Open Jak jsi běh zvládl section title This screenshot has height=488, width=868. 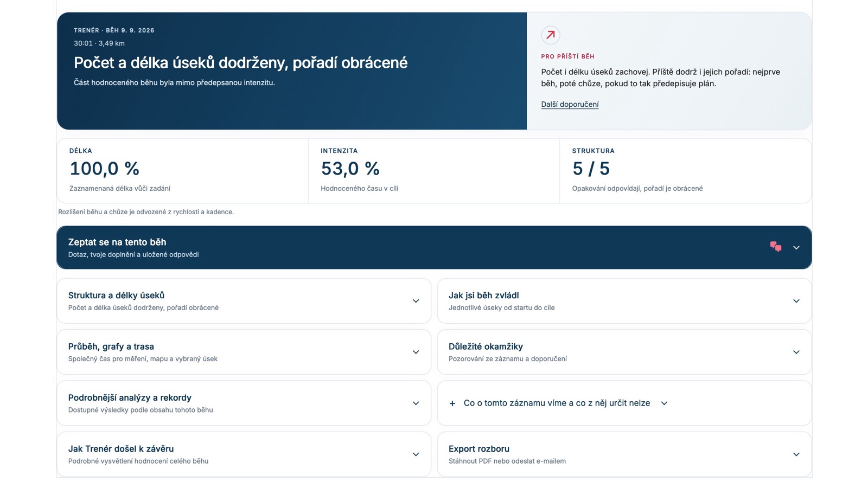(x=483, y=296)
